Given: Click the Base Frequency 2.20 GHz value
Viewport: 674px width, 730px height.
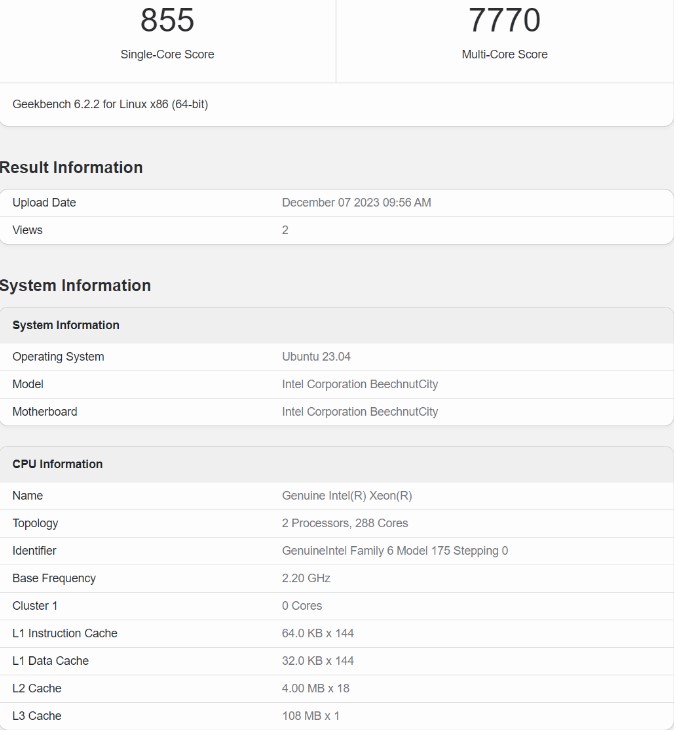Looking at the screenshot, I should pos(306,578).
